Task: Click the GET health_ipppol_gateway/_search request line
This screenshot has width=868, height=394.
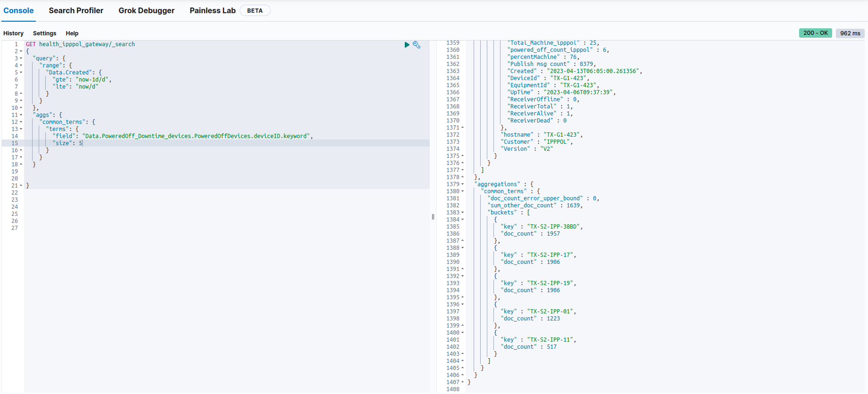Action: pyautogui.click(x=80, y=44)
